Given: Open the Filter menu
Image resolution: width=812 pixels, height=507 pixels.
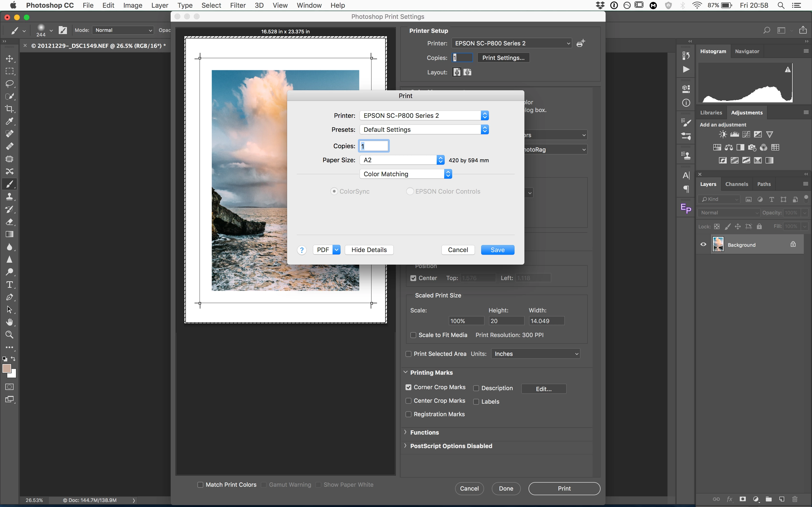Looking at the screenshot, I should (238, 5).
